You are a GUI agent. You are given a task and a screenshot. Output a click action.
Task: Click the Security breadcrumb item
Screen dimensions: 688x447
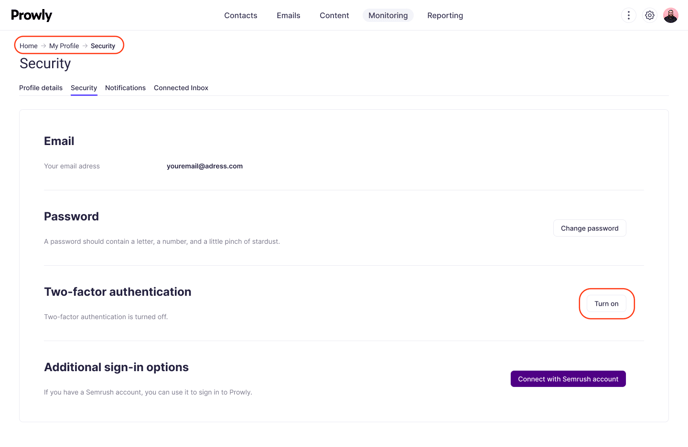(x=103, y=46)
